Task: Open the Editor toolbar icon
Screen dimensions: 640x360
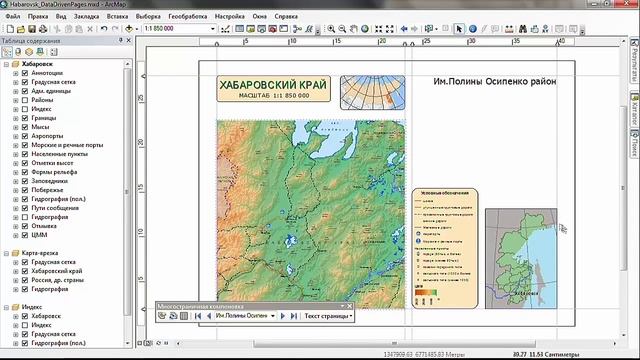Action: click(x=225, y=29)
